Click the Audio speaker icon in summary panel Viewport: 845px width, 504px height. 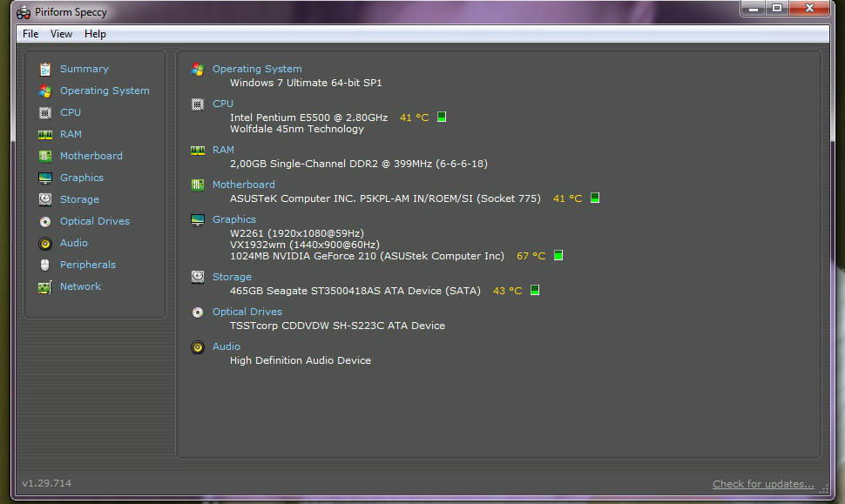pyautogui.click(x=198, y=347)
